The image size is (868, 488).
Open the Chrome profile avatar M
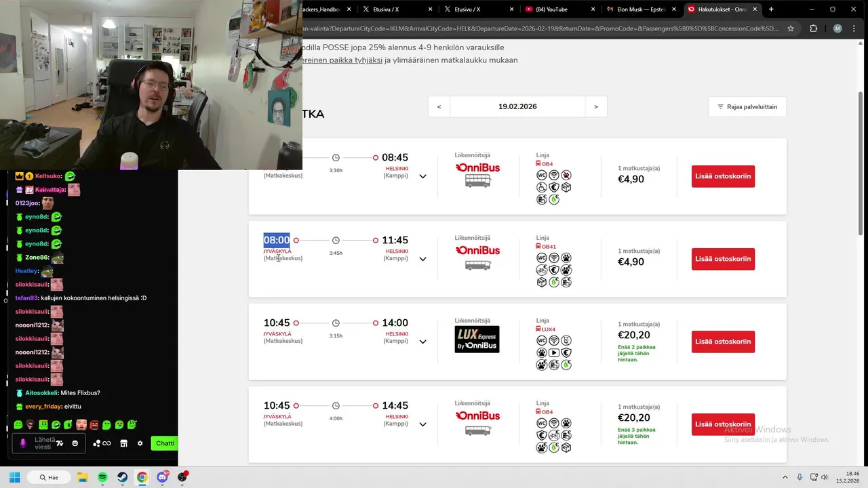click(x=837, y=28)
